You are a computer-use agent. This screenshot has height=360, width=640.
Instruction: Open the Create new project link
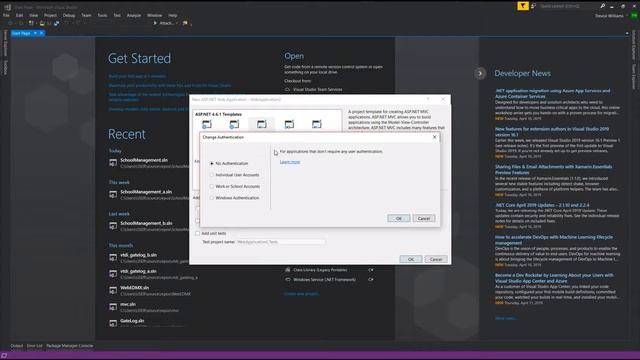click(x=301, y=293)
